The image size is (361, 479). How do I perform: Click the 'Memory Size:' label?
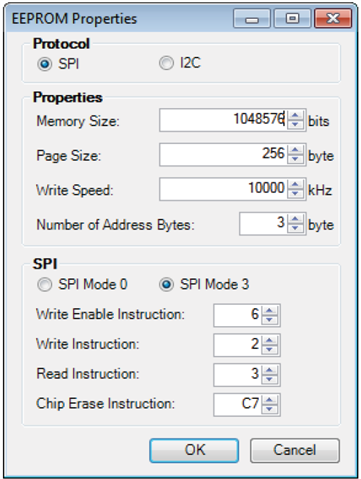[x=78, y=121]
